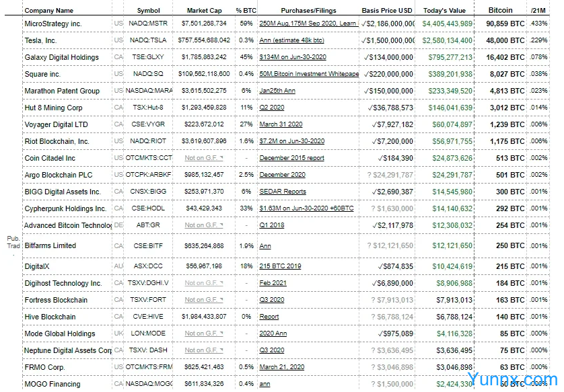This screenshot has height=392, width=564.
Task: Select the Galaxy Digital Holdings name cell
Action: (x=61, y=57)
